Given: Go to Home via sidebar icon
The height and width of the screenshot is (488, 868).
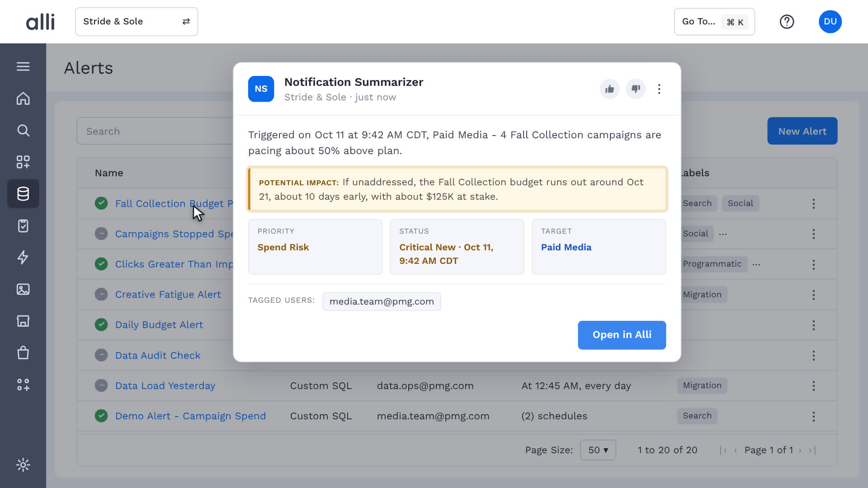Looking at the screenshot, I should [23, 99].
